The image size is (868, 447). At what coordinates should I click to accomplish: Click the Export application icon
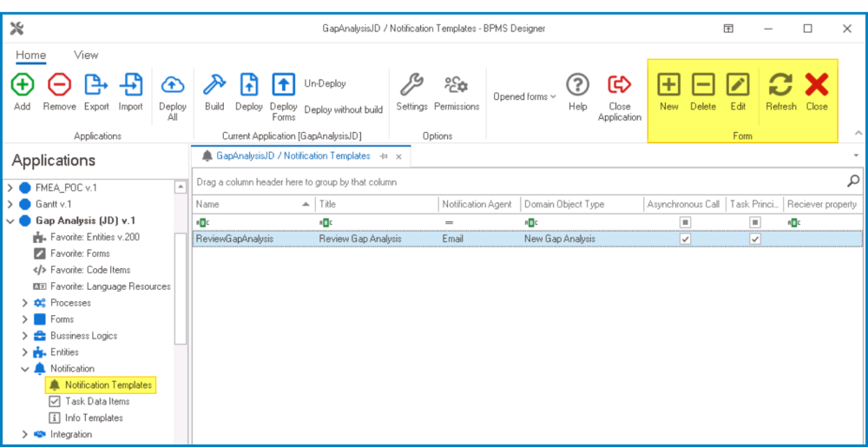click(95, 85)
